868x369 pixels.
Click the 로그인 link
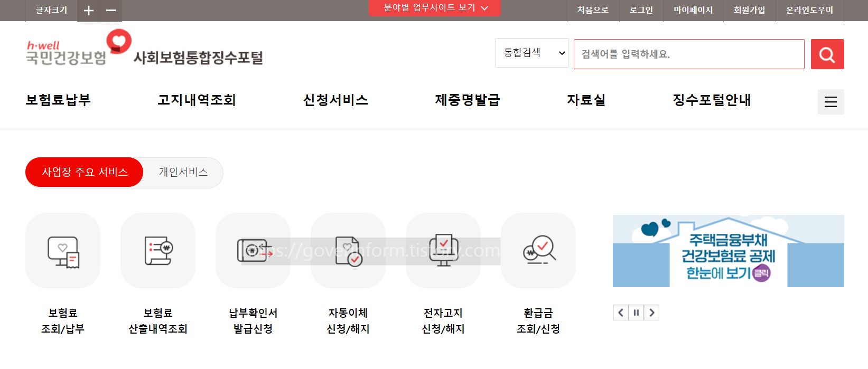coord(641,10)
